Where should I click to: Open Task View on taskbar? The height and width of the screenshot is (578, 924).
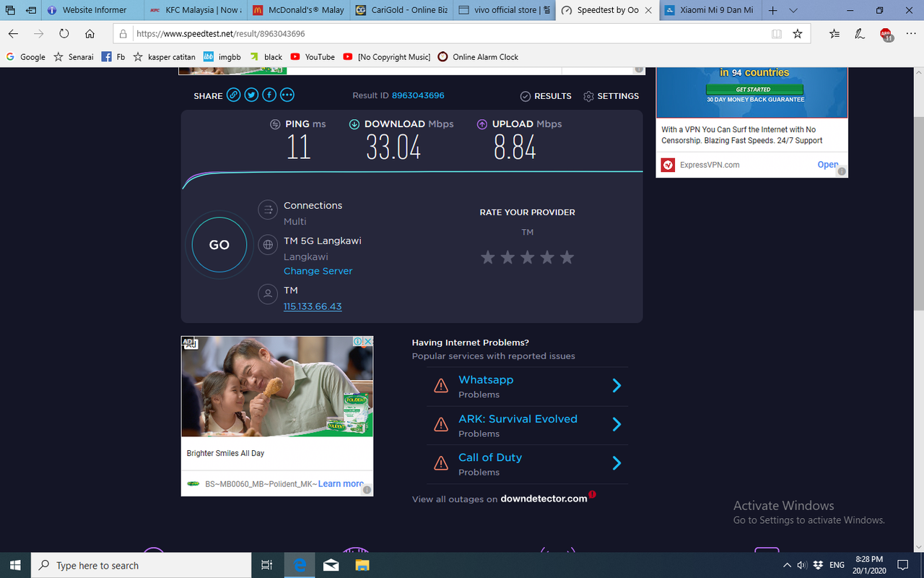click(266, 565)
